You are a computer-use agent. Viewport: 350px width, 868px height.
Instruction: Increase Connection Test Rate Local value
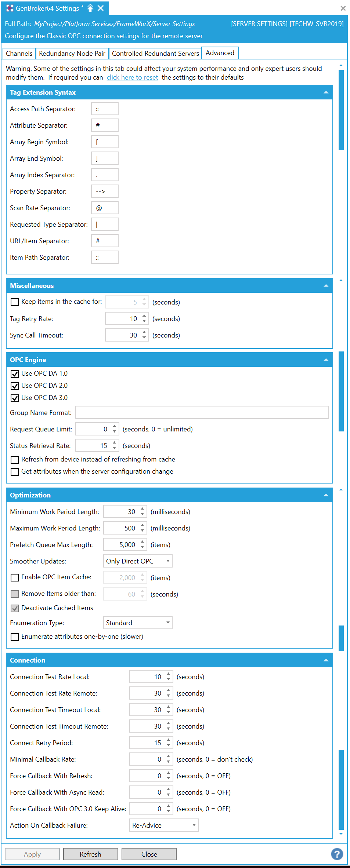click(x=169, y=674)
